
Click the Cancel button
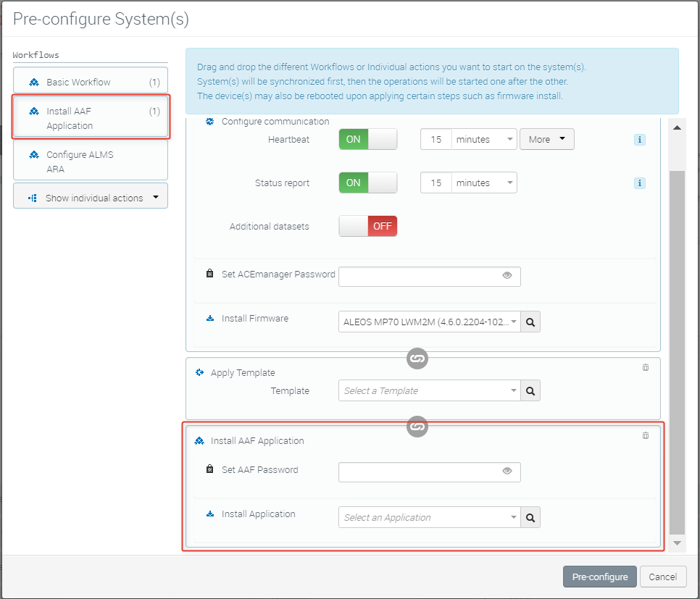663,577
